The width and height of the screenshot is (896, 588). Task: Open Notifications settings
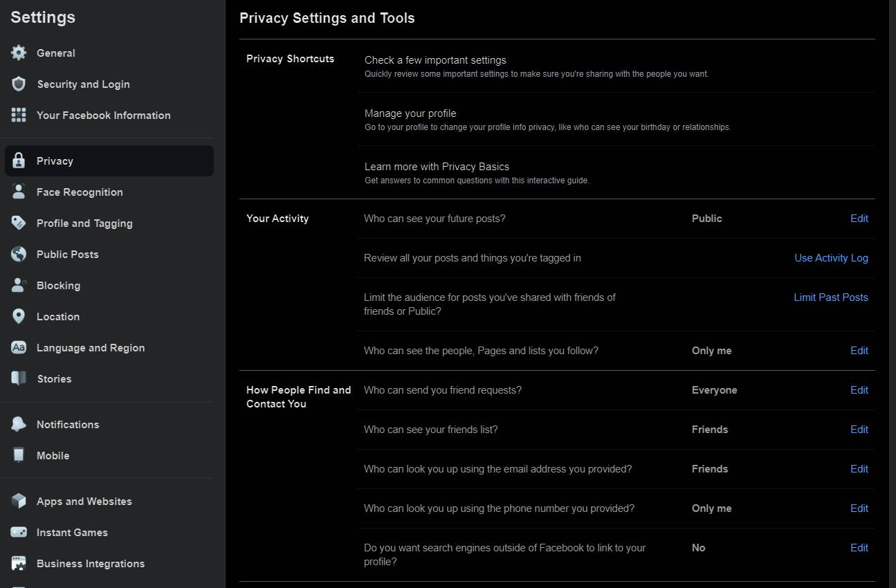coord(109,424)
